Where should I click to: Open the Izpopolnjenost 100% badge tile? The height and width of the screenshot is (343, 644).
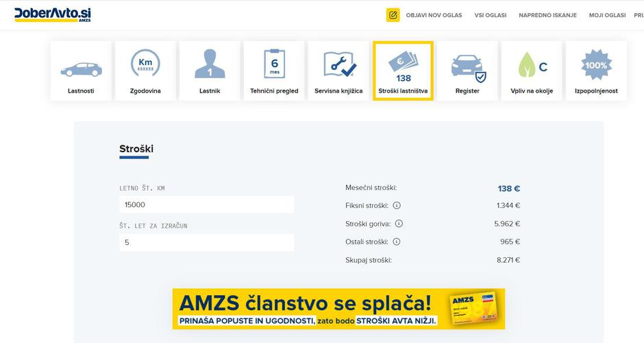[x=596, y=71]
